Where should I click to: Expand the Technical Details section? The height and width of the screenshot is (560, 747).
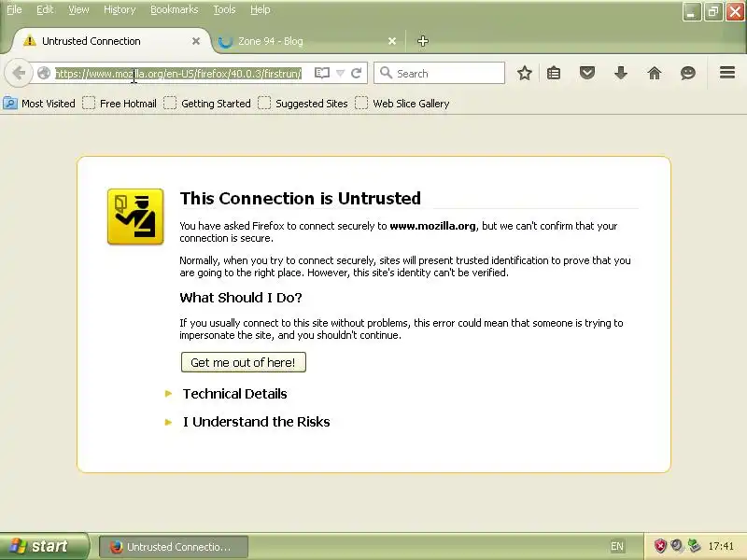(x=234, y=394)
